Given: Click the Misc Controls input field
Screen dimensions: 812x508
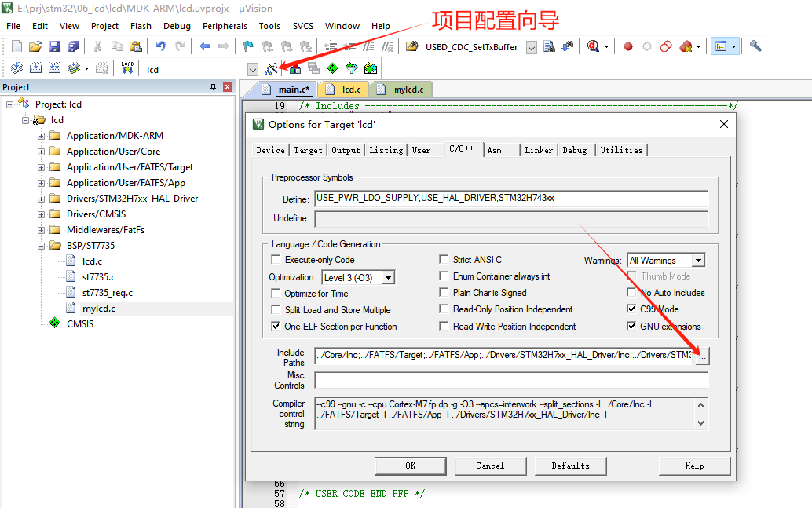Looking at the screenshot, I should (x=511, y=381).
